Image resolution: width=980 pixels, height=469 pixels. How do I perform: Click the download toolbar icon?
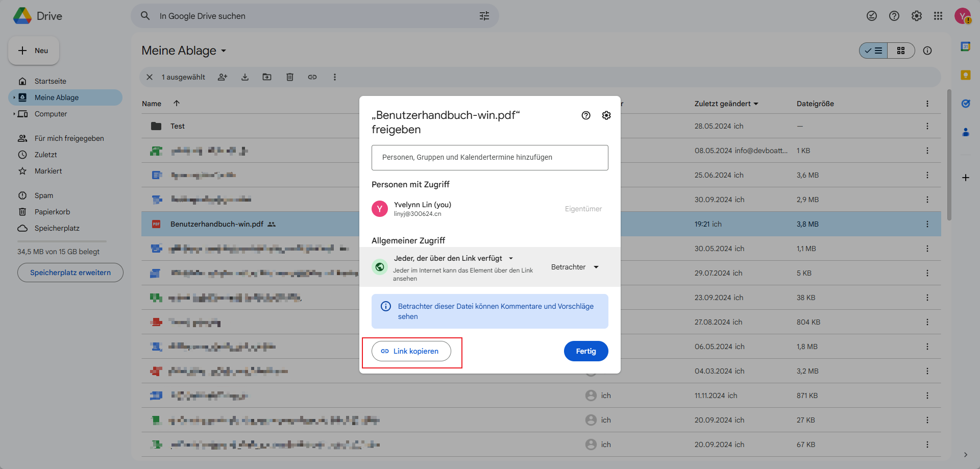pos(245,77)
